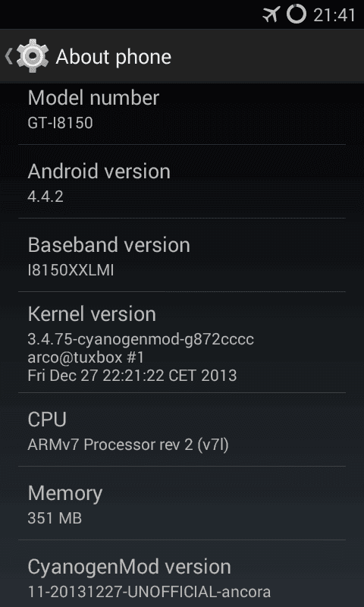Viewport: 364px width, 607px height.
Task: Select the Kernel version entry
Action: (182, 342)
